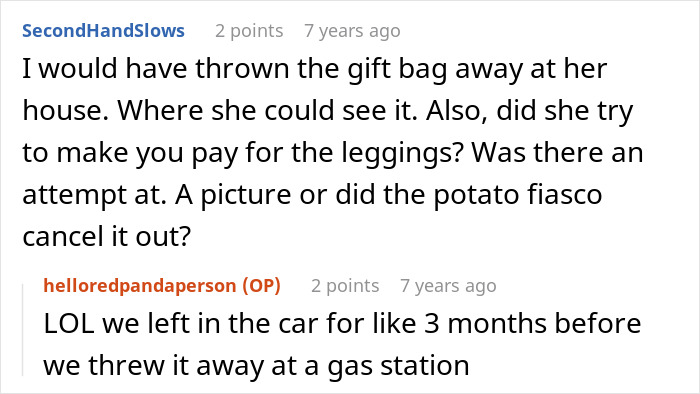Click the we threw it away line
Screen dimensions: 700x394
click(x=256, y=366)
